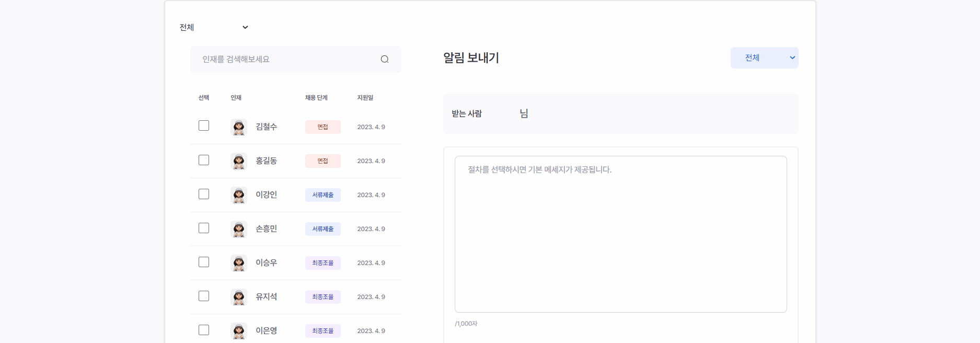Click avatar of 유지석

[239, 297]
